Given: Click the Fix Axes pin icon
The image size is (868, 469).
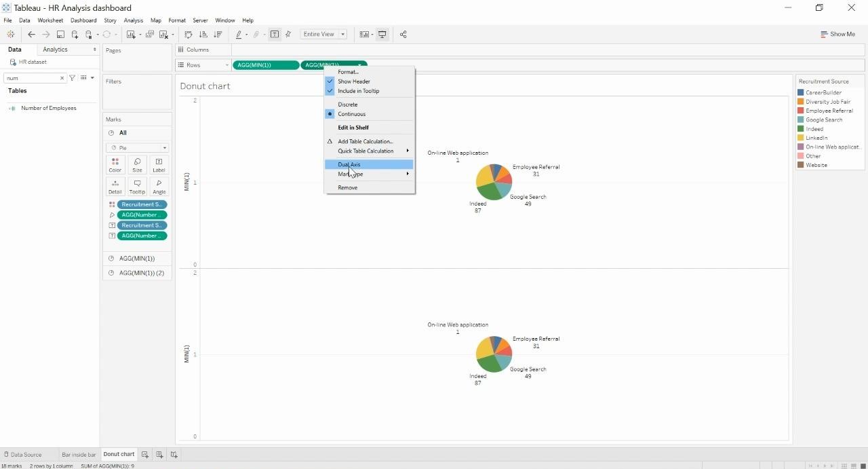Looking at the screenshot, I should 288,34.
